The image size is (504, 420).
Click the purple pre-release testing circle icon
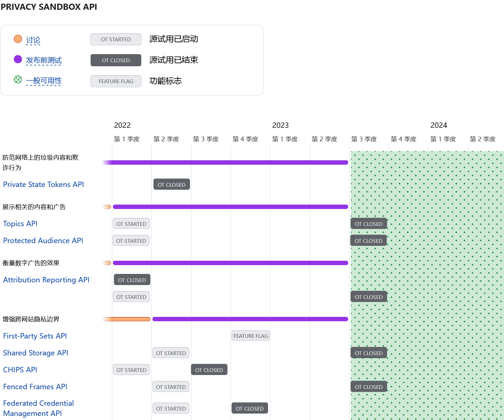18,60
